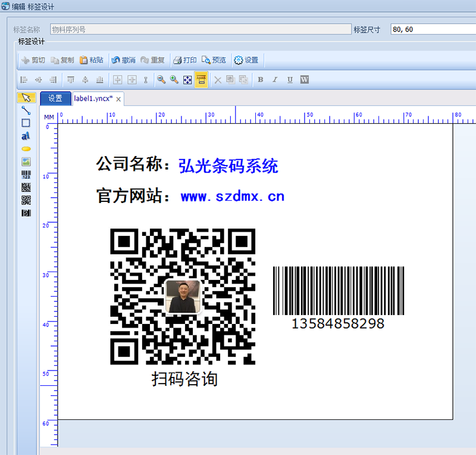The width and height of the screenshot is (476, 455).
Task: Click the vertical ruler
Action: (x=49, y=285)
